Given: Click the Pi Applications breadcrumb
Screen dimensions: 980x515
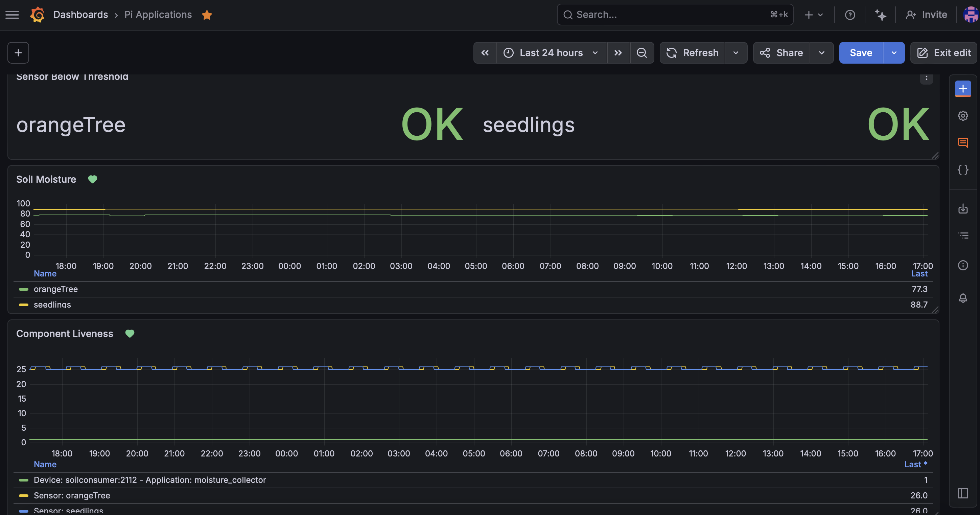Looking at the screenshot, I should pyautogui.click(x=158, y=15).
